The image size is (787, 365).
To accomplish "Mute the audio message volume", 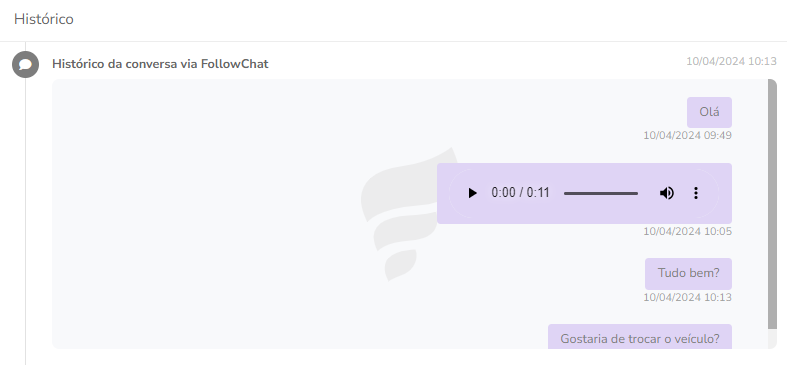I will pos(667,193).
